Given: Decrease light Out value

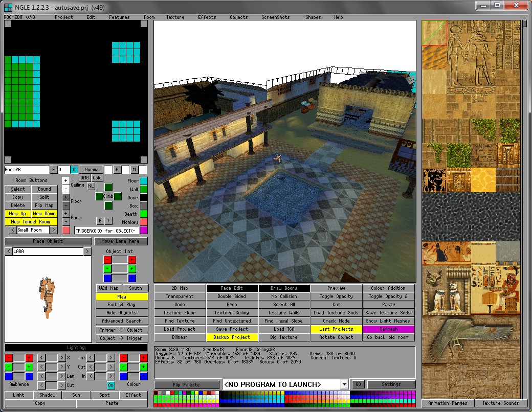Looking at the screenshot, I should pos(91,367).
